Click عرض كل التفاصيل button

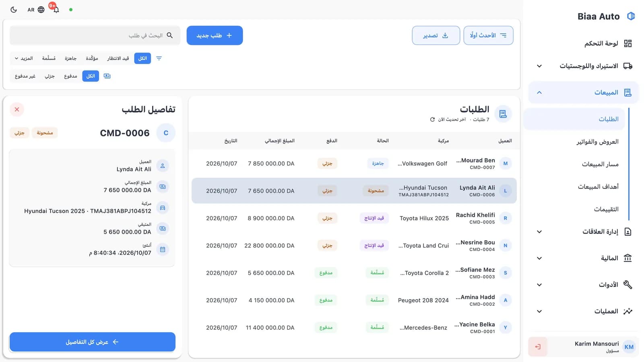(92, 342)
